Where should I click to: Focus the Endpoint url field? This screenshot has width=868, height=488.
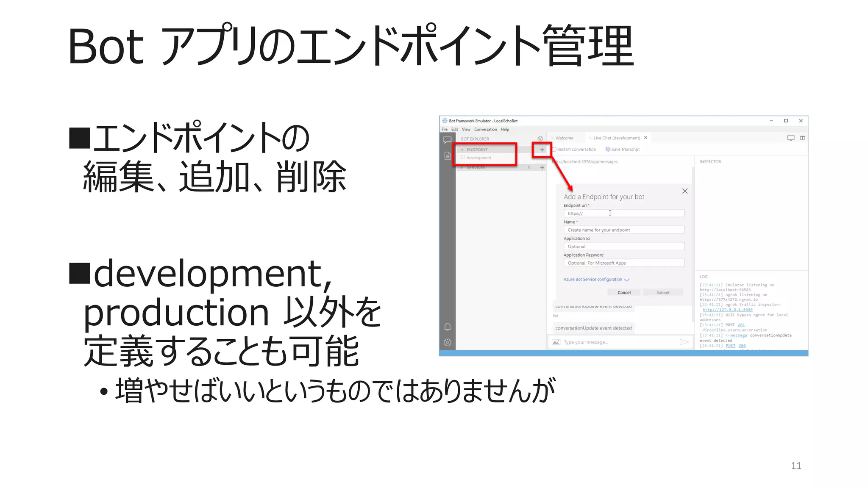[x=624, y=213]
